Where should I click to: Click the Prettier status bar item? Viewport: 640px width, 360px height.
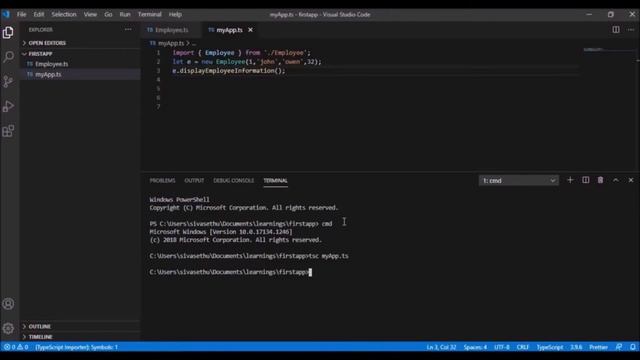pos(598,347)
